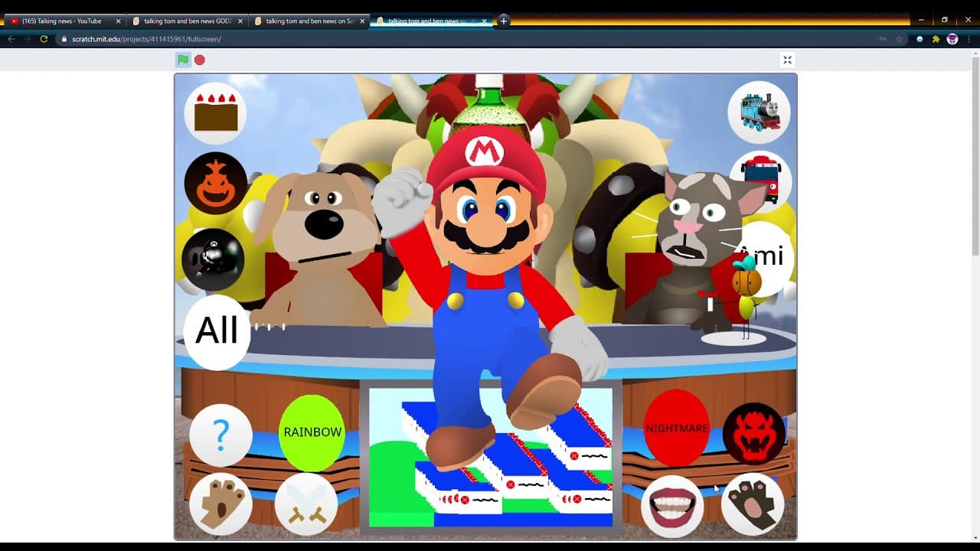Go forward with the browser forward arrow
Viewport: 980px width, 551px height.
(x=28, y=39)
